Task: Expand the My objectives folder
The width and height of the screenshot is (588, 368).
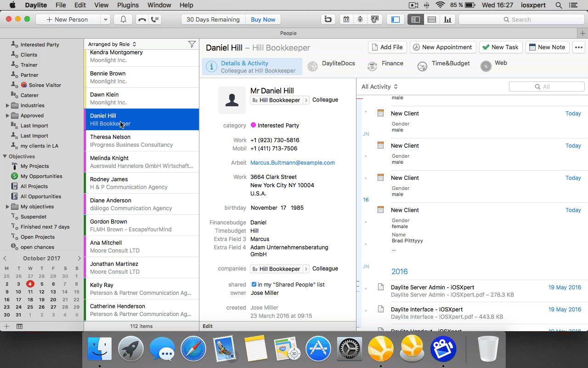Action: 7,207
